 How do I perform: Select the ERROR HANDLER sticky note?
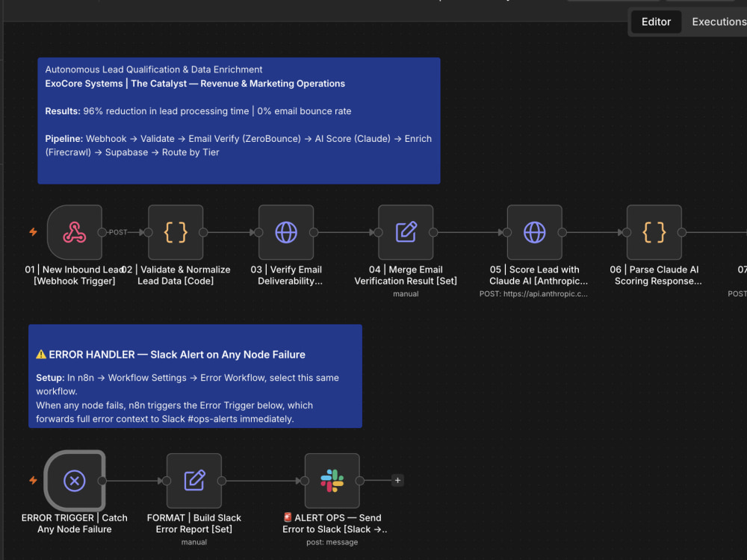click(195, 376)
